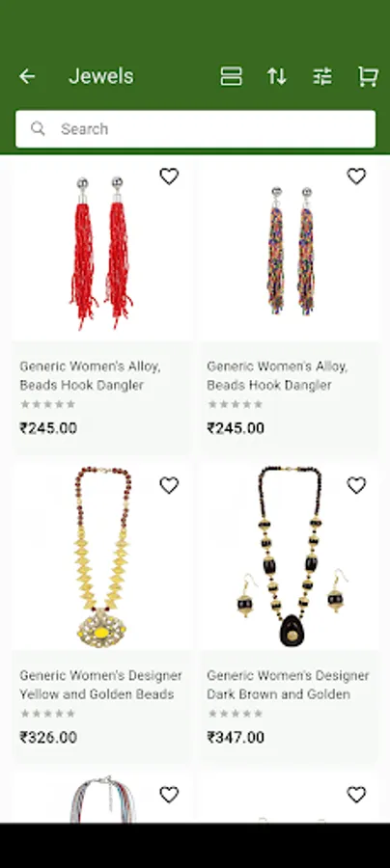The image size is (390, 868).
Task: Favorite the red beads dangler earrings
Action: pyautogui.click(x=169, y=176)
